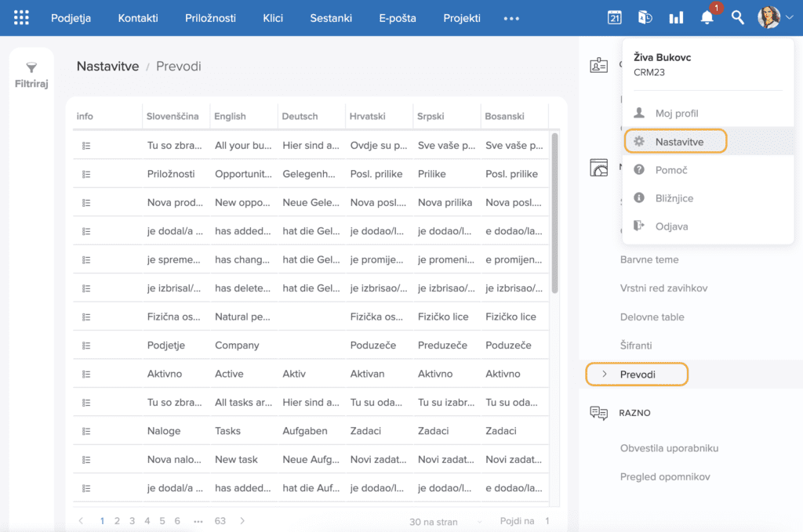This screenshot has height=532, width=803.
Task: Click the table vertical scrollbar
Action: coord(555,212)
